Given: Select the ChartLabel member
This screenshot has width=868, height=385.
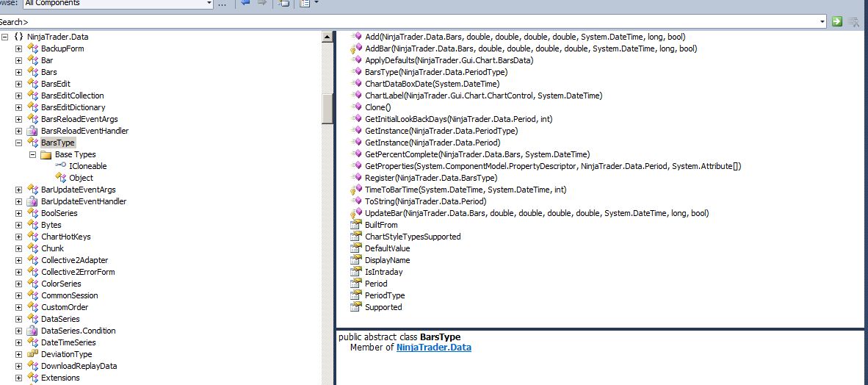Looking at the screenshot, I should pyautogui.click(x=484, y=96).
